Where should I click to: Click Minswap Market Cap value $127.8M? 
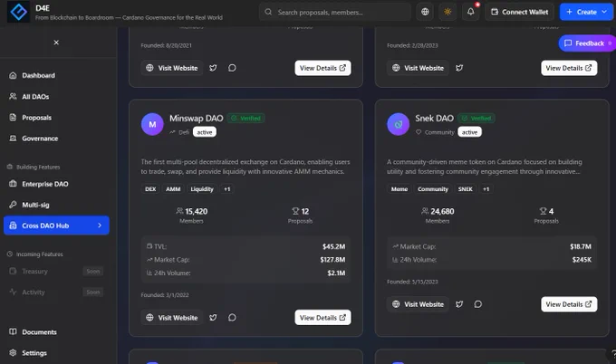pos(332,260)
